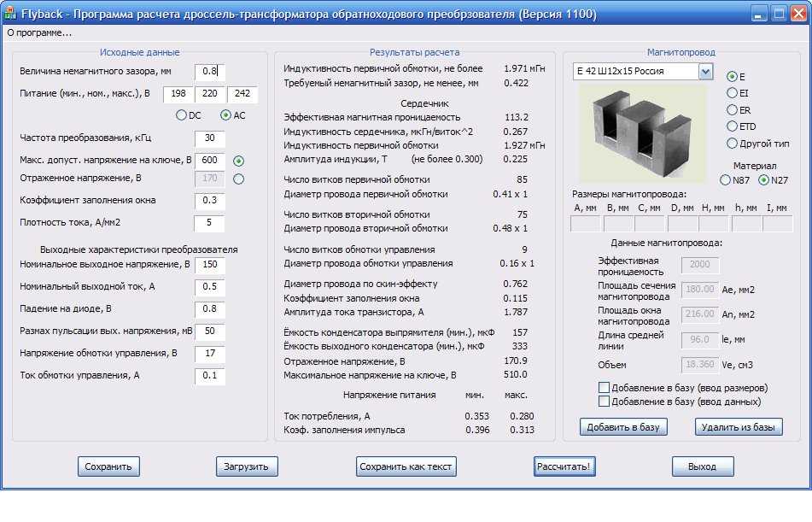Click disabled reflected voltage field 170
This screenshot has width=812, height=522.
(x=210, y=179)
